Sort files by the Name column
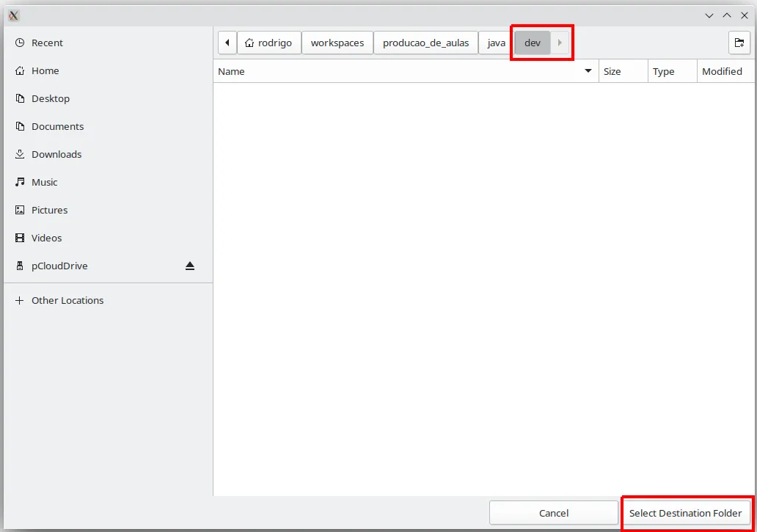Screen dimensions: 757x532 click(406, 71)
